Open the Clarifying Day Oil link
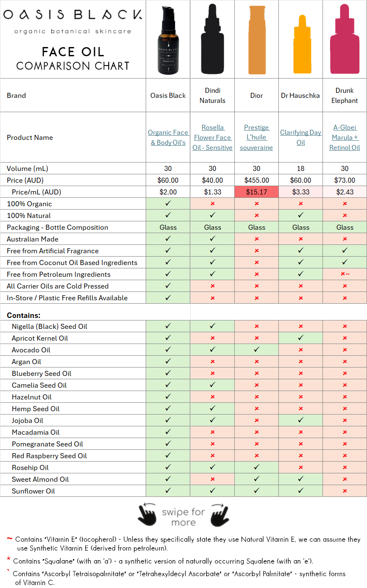 point(301,137)
